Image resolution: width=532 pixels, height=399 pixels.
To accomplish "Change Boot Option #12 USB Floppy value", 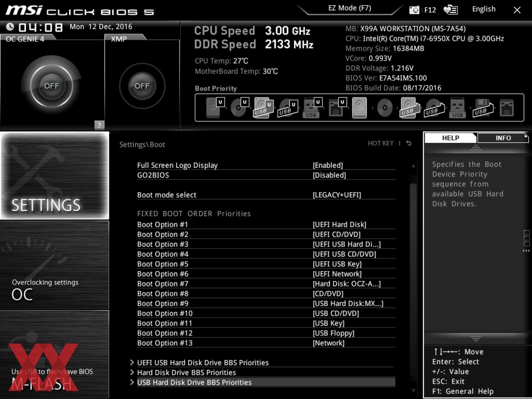I will [334, 333].
